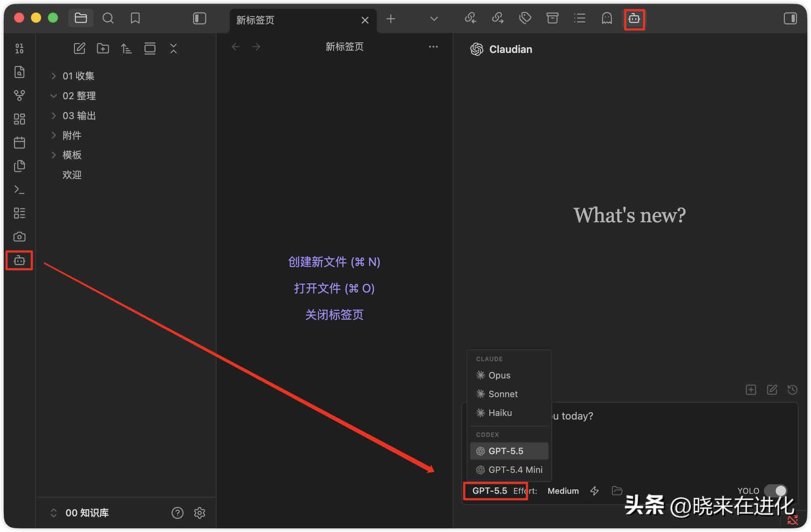Click 创建新文件 (⌘ N) link
Viewport: 811px width, 532px height.
pyautogui.click(x=334, y=262)
